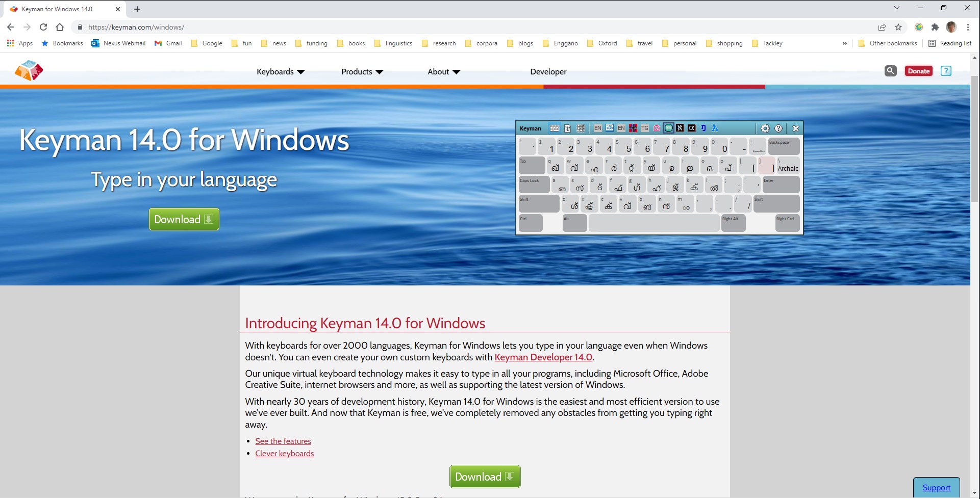
Task: Open a new browser tab
Action: coord(137,9)
